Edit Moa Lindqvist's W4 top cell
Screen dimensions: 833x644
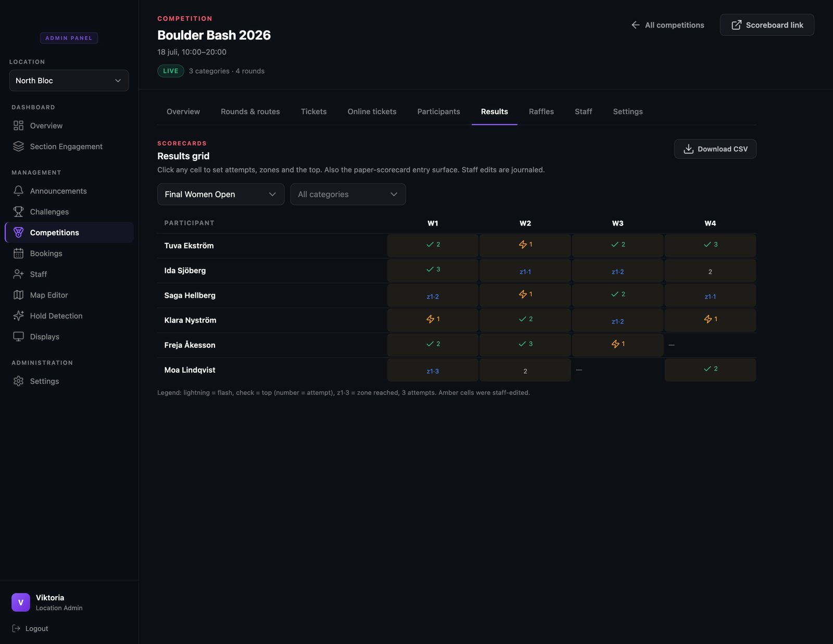[x=710, y=370]
